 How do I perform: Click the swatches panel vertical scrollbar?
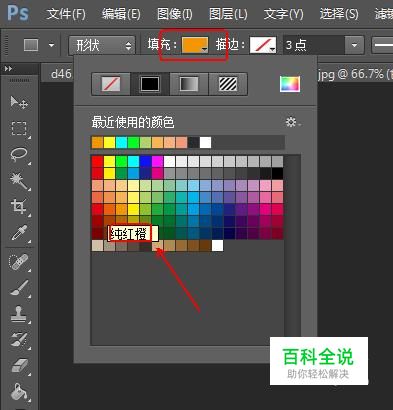click(292, 250)
